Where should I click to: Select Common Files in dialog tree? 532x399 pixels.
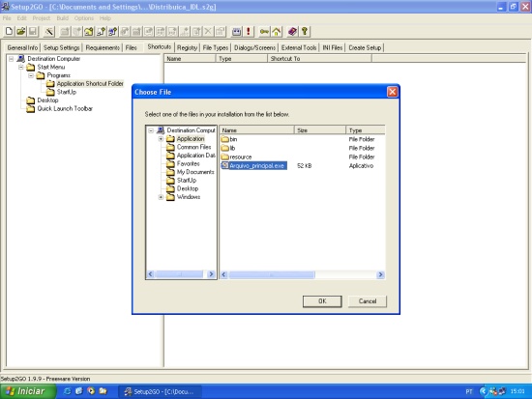tap(193, 147)
